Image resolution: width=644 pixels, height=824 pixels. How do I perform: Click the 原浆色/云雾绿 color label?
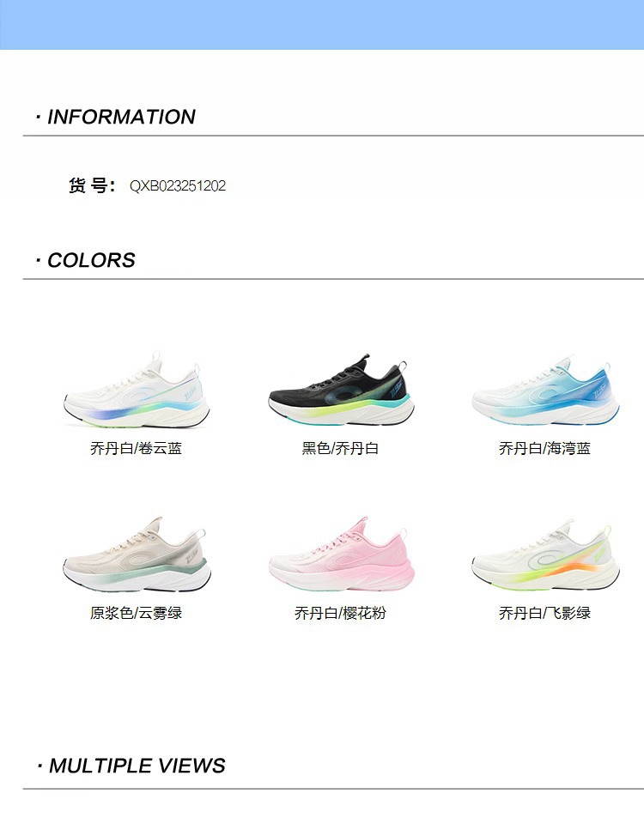137,613
